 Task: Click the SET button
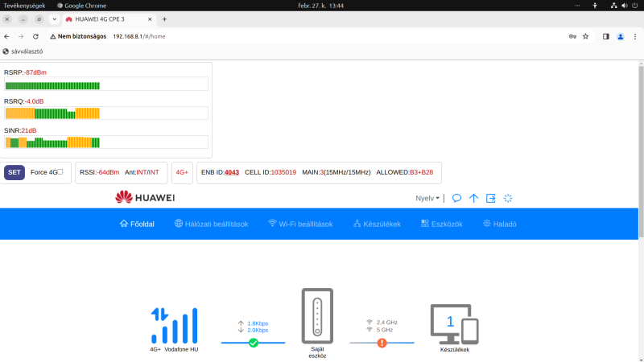point(14,172)
